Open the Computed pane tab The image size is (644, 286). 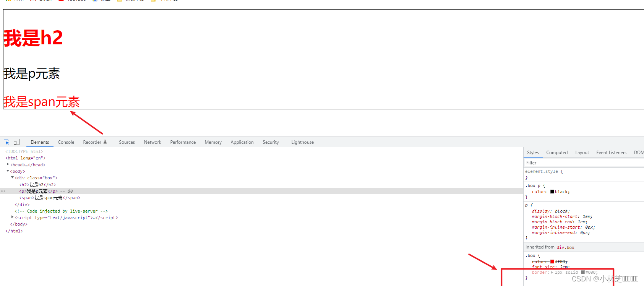tap(557, 153)
